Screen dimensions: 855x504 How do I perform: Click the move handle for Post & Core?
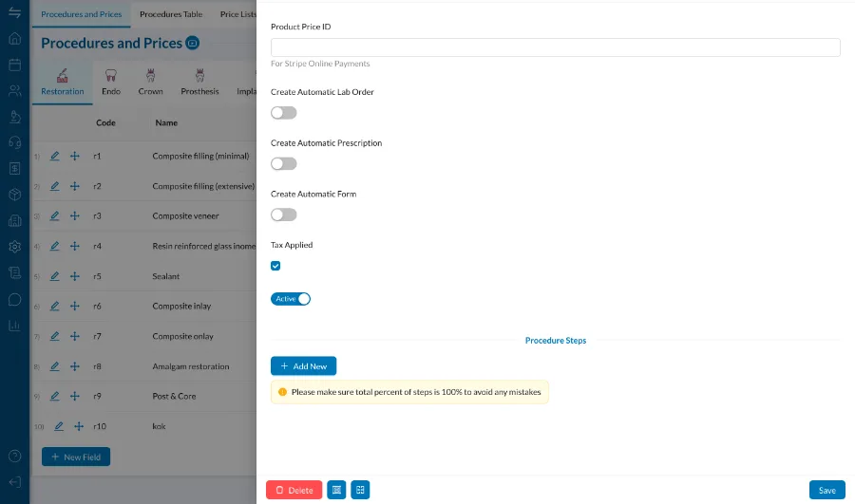(75, 396)
